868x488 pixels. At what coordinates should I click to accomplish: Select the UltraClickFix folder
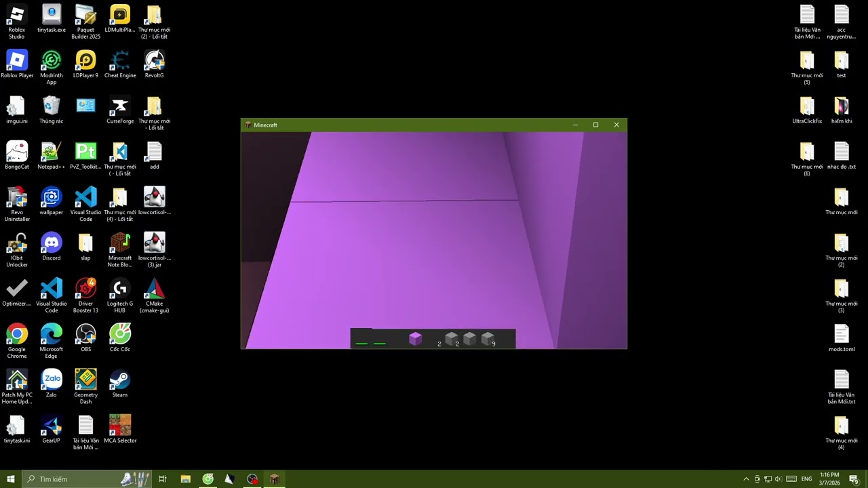807,110
